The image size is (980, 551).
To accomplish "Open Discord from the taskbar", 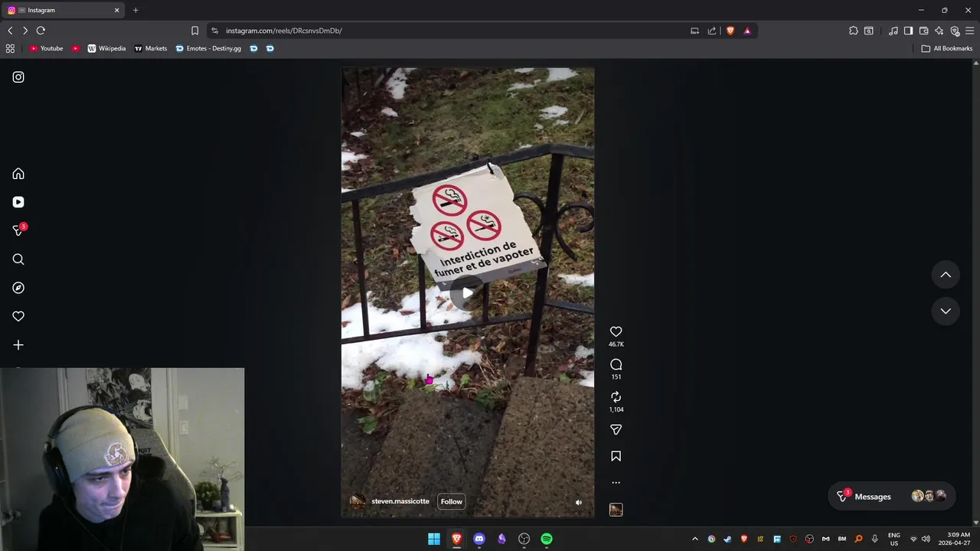I will (x=479, y=539).
